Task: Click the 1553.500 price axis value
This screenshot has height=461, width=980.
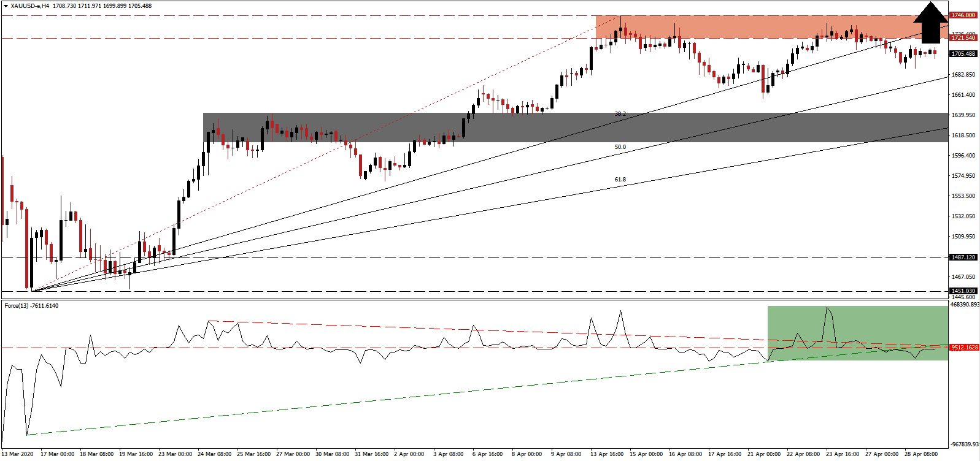Action: [x=963, y=196]
